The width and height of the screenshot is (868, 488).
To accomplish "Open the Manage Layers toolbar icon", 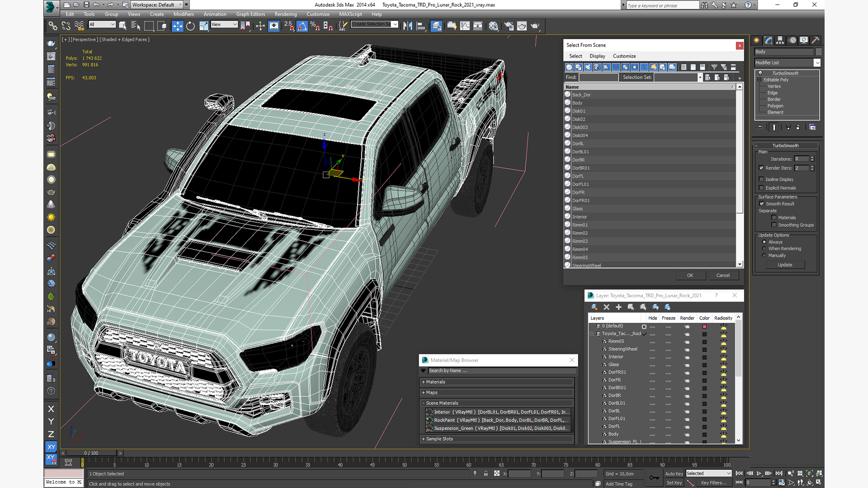I will 436,26.
